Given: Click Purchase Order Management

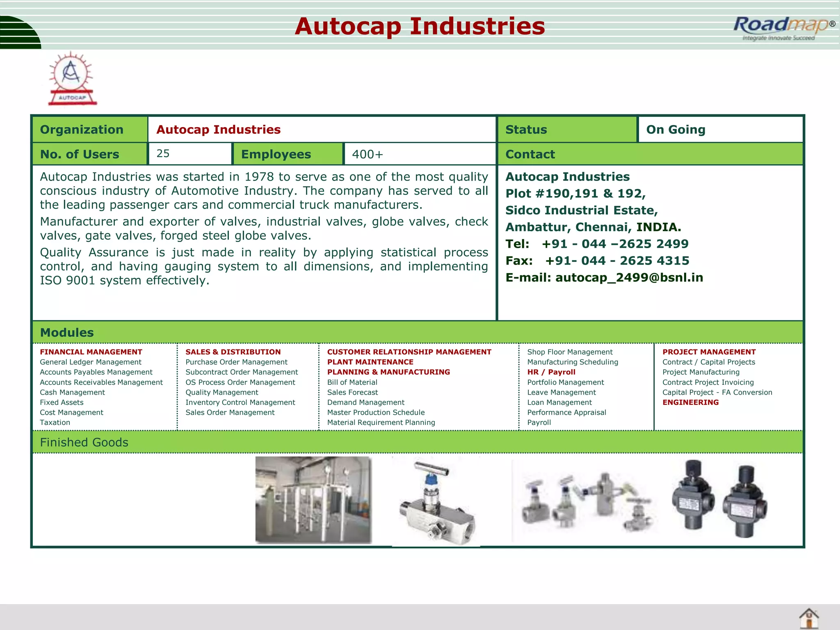Looking at the screenshot, I should tap(236, 362).
